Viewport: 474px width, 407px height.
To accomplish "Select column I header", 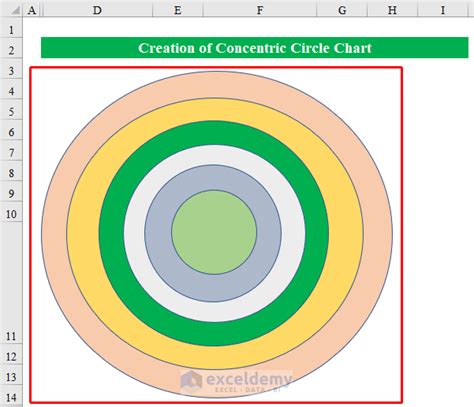I will pos(443,10).
